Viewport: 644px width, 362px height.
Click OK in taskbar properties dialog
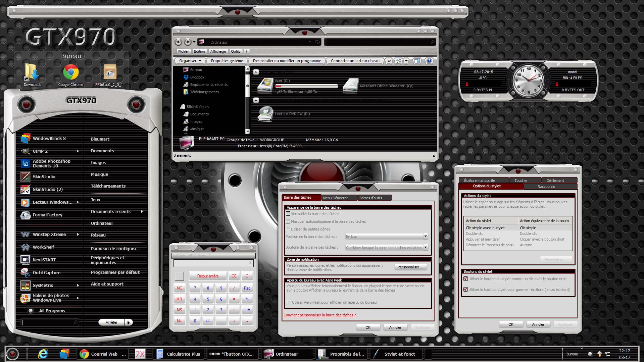click(x=368, y=327)
